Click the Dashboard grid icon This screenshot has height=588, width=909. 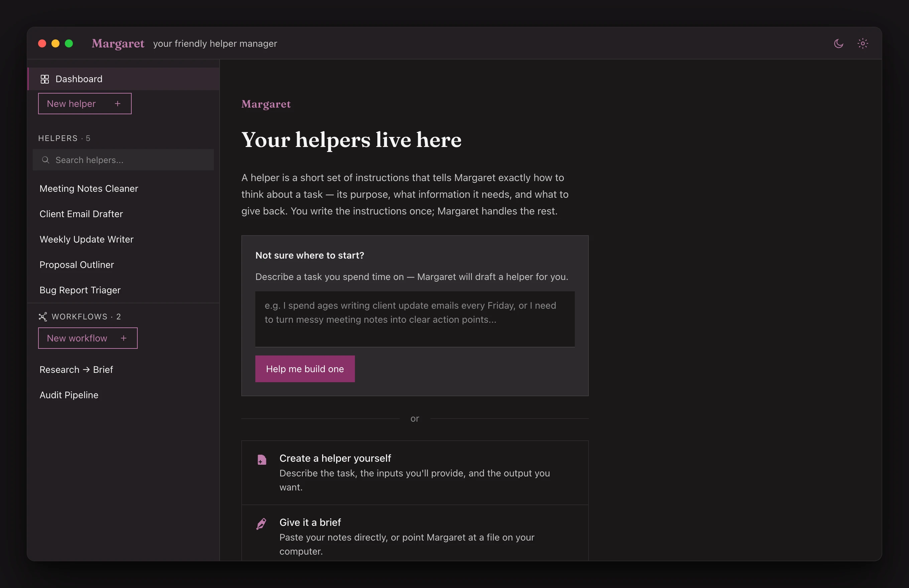[45, 79]
